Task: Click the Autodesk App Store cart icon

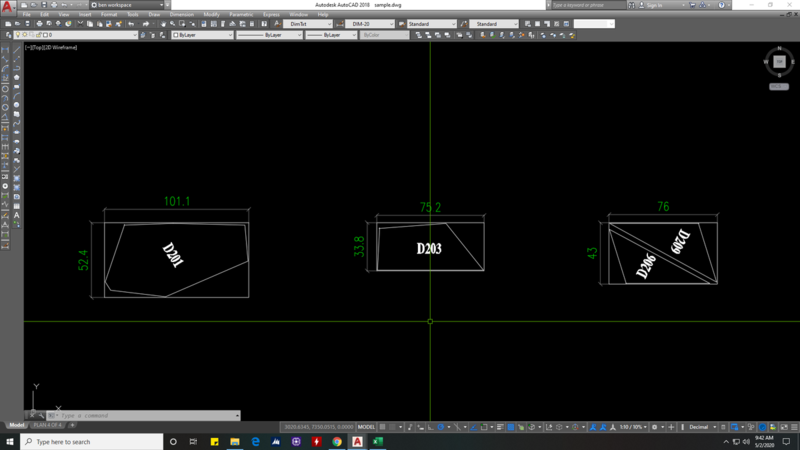Action: 692,5
